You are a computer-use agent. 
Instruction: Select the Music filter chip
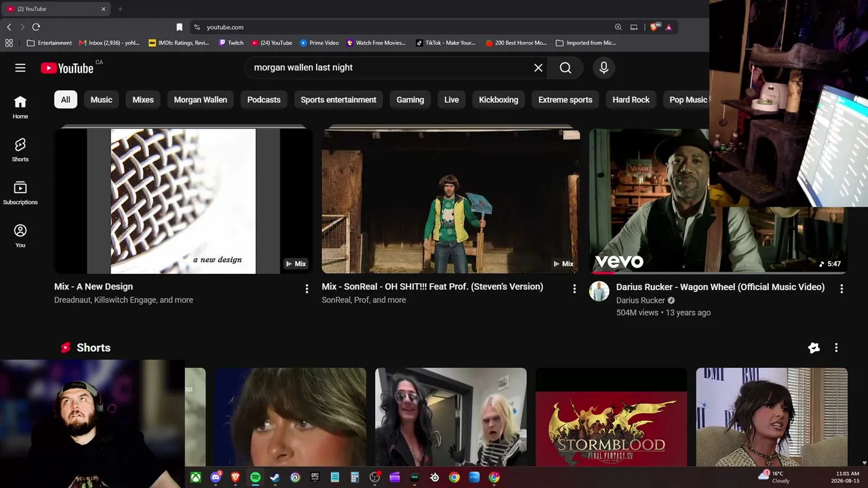[101, 100]
